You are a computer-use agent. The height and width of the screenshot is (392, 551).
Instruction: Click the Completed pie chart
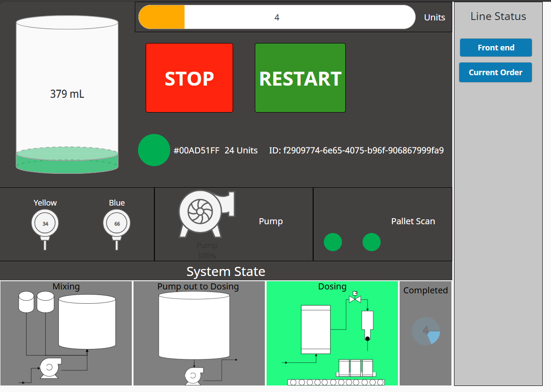tap(426, 331)
